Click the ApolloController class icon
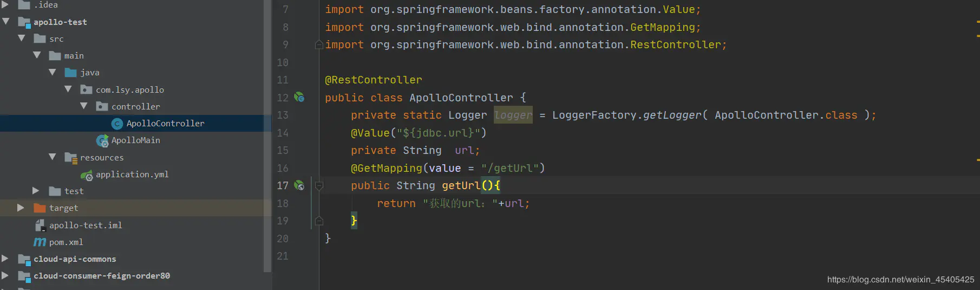This screenshot has height=290, width=980. (117, 124)
